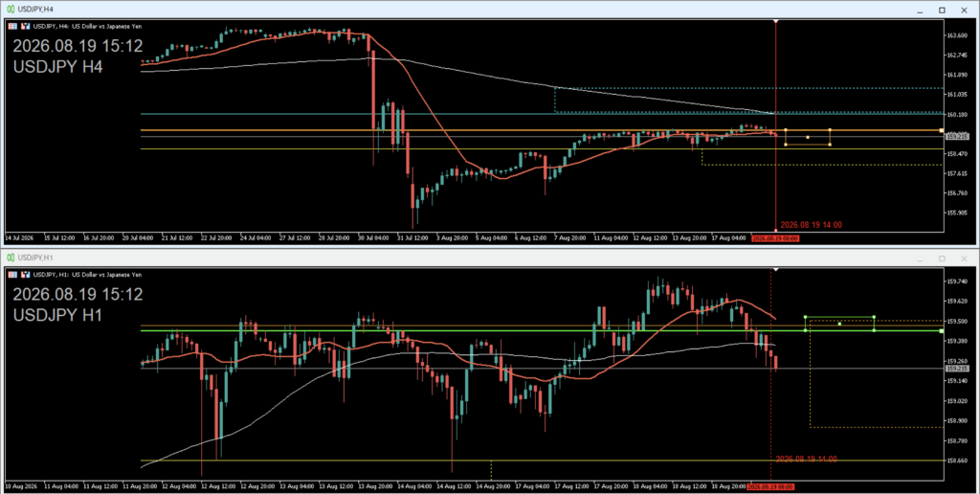Open one-click trading panel icon in H1 chart
This screenshot has width=980, height=494.
tap(26, 275)
